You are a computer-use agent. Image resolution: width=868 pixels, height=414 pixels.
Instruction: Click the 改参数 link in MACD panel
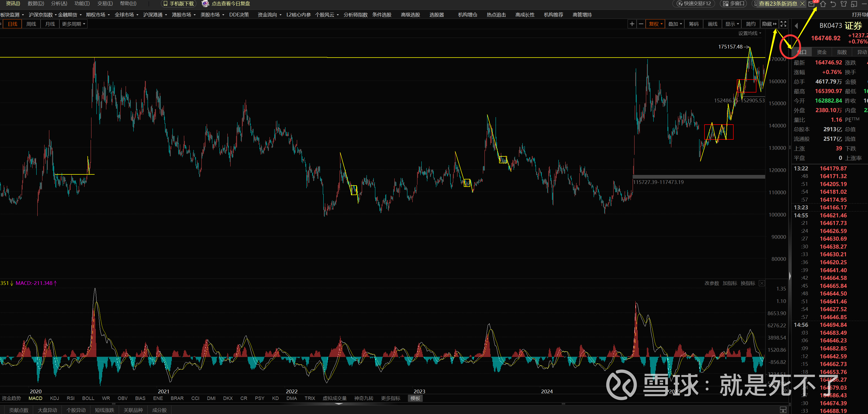tap(711, 283)
